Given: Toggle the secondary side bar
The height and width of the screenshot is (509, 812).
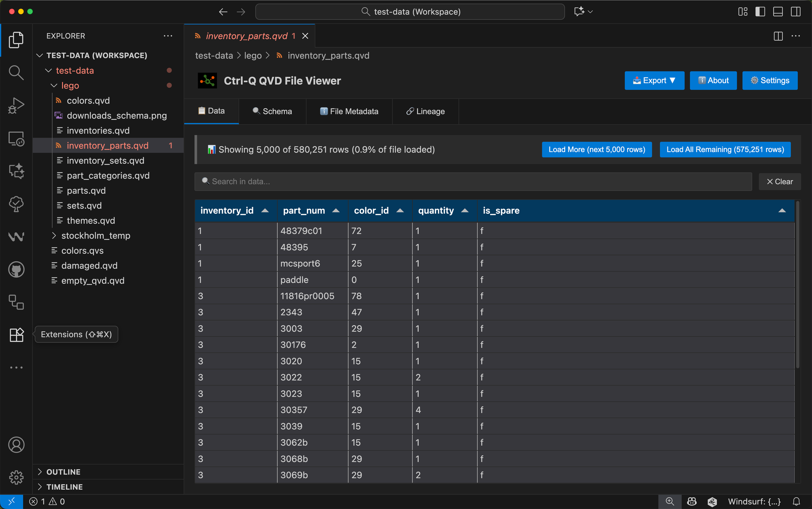Looking at the screenshot, I should [796, 12].
